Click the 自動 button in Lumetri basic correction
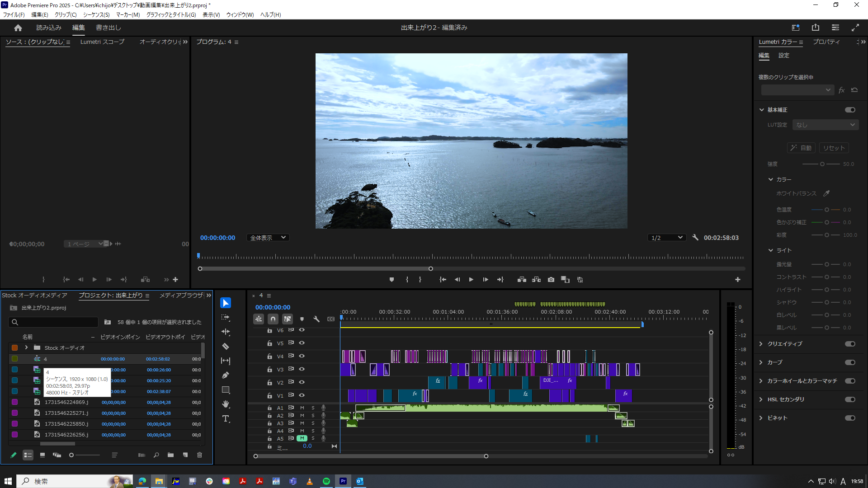Image resolution: width=868 pixels, height=488 pixels. (x=801, y=148)
